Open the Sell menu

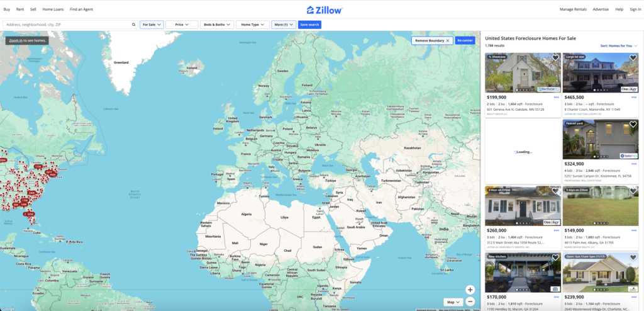33,9
